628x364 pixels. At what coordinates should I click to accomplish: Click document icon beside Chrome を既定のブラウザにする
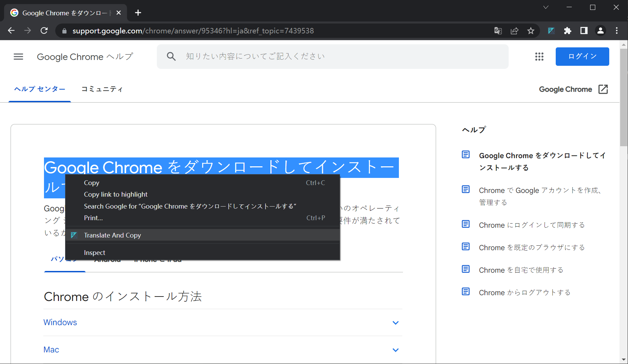(x=466, y=247)
